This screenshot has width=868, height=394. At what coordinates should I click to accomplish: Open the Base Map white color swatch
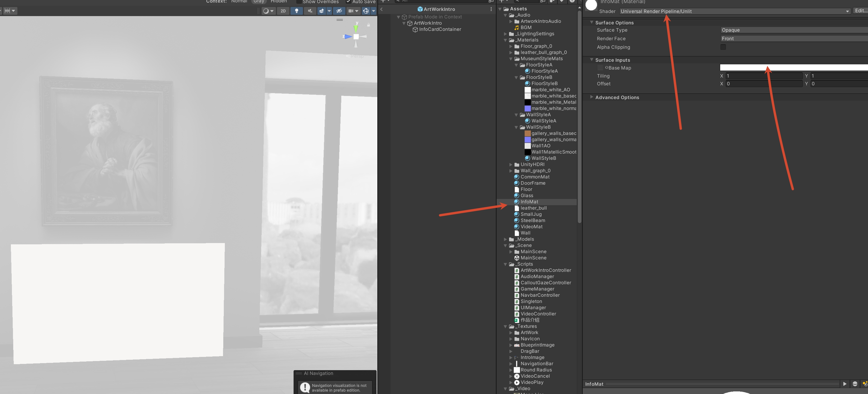[794, 68]
